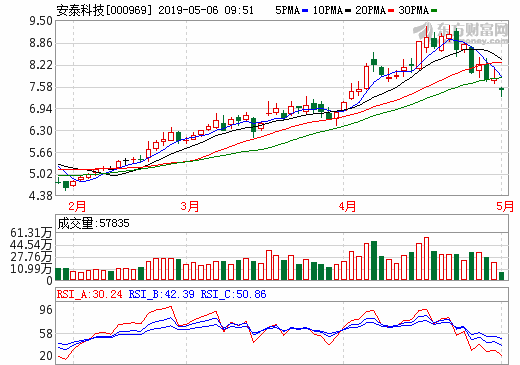Click the 6.30 price axis label
Screen dimensions: 520x365
point(41,131)
